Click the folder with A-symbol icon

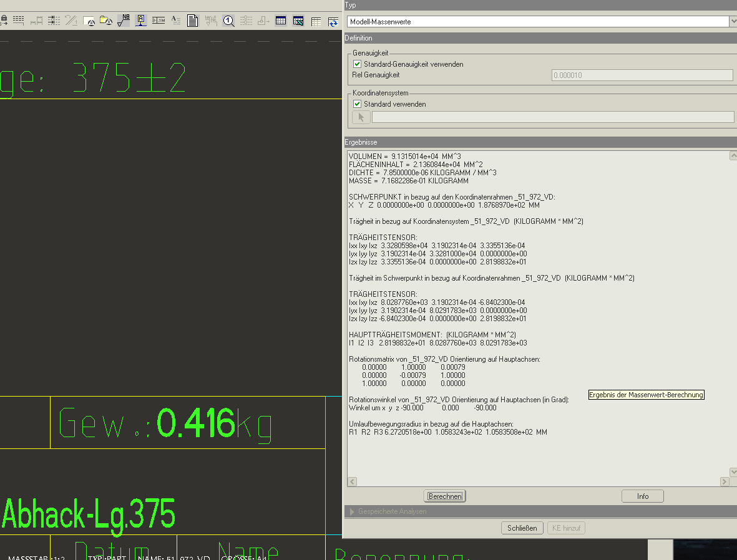[105, 20]
